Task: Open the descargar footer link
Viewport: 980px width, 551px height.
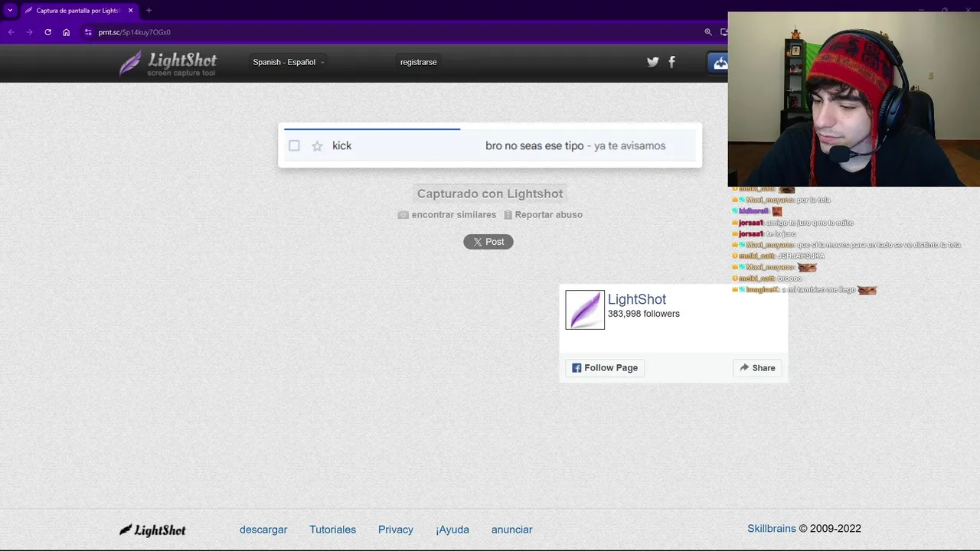Action: [263, 530]
